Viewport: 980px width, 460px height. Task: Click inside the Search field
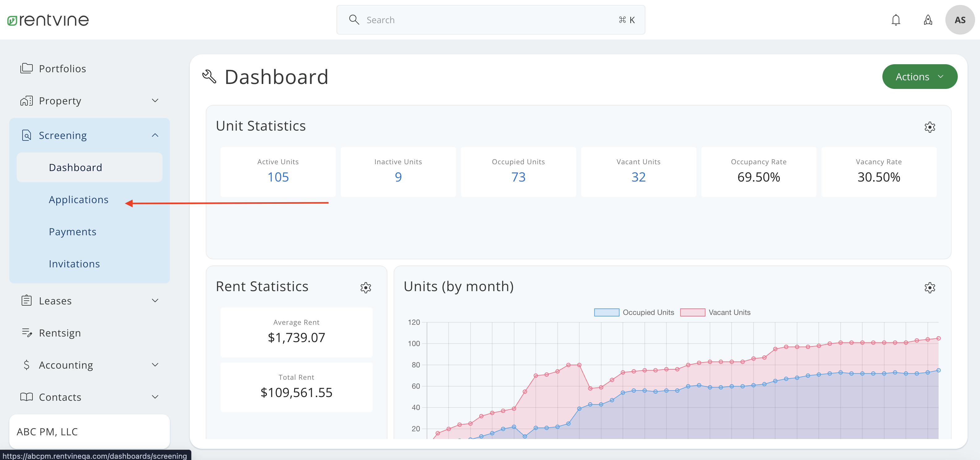pos(490,20)
